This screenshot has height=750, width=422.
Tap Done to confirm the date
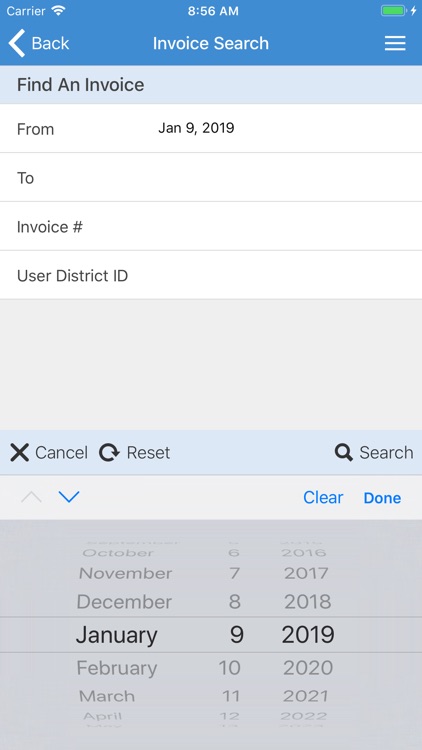[382, 497]
